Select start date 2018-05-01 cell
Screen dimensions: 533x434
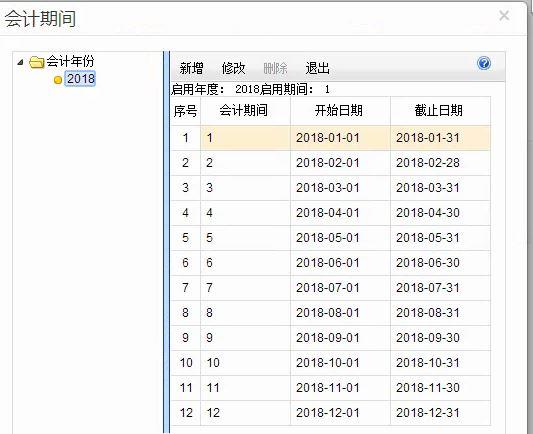click(340, 238)
